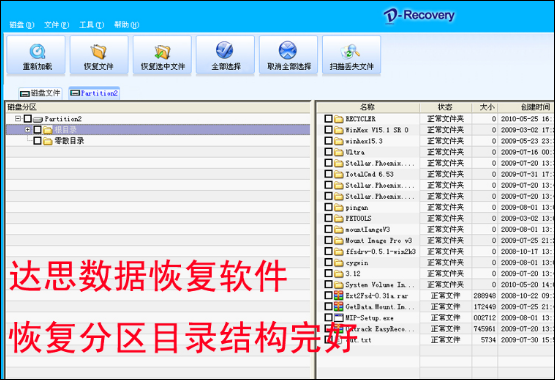Enable the 零散目录 tree checkbox
555x380 pixels.
37,141
